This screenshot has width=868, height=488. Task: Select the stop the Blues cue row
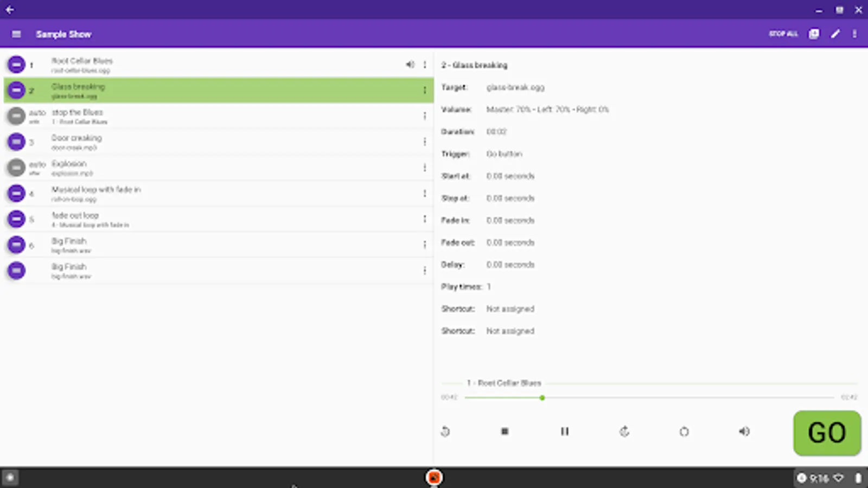coord(217,115)
